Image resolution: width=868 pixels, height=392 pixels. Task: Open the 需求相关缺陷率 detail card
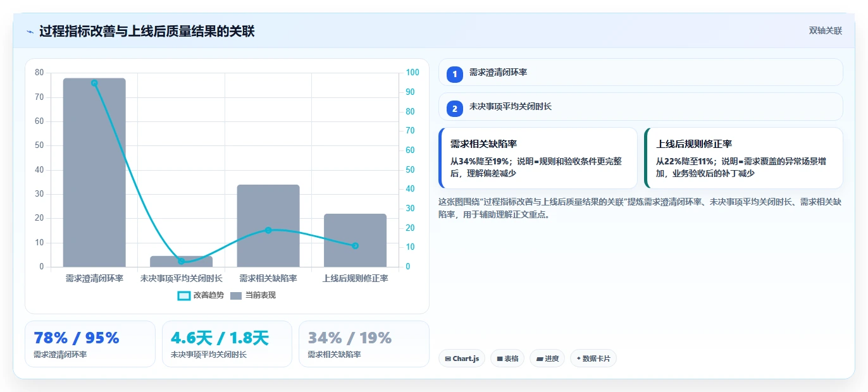[538, 158]
